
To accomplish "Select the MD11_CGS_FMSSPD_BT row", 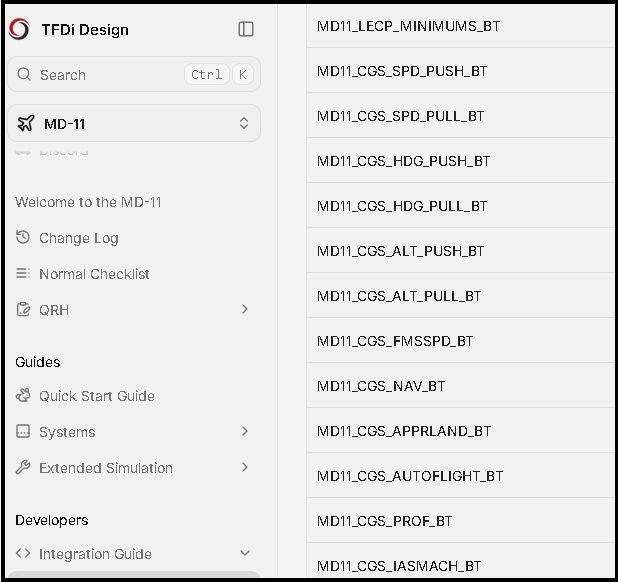I will point(460,341).
